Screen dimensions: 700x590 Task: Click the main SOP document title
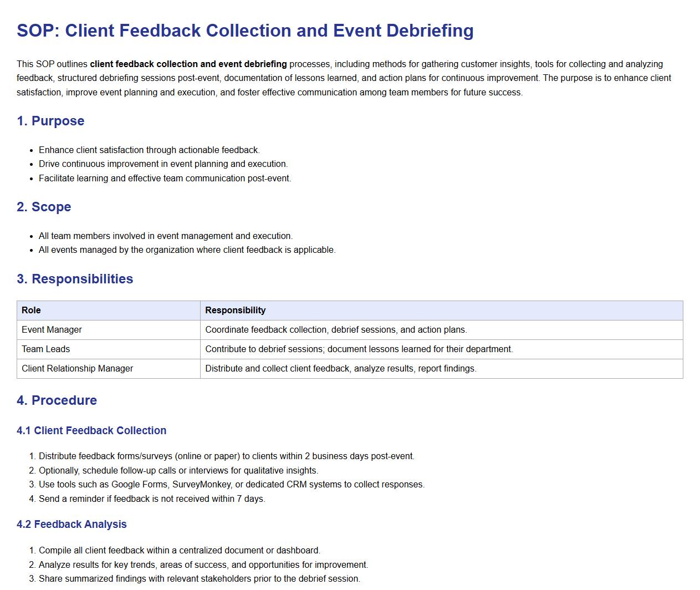pyautogui.click(x=245, y=30)
